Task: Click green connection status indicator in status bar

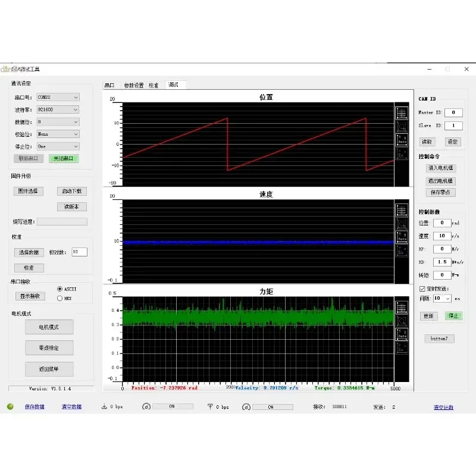Action: 10,407
